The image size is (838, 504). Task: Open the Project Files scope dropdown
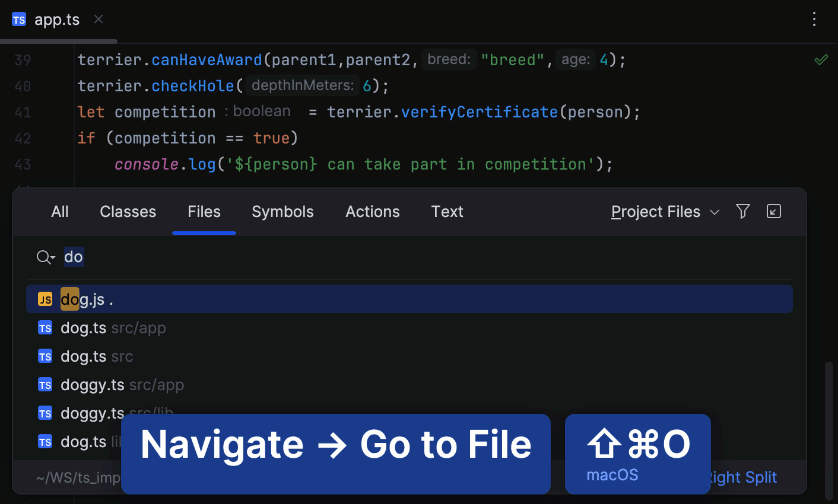[x=656, y=212]
